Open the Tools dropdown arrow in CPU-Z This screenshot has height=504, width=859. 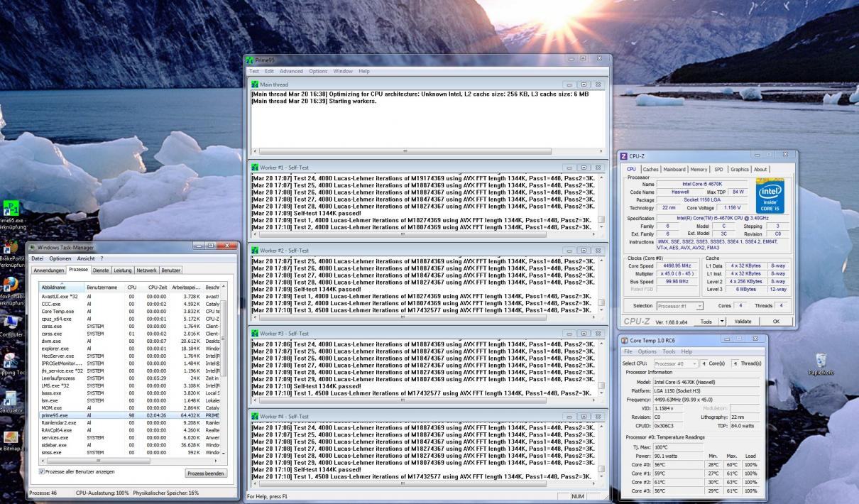click(722, 321)
